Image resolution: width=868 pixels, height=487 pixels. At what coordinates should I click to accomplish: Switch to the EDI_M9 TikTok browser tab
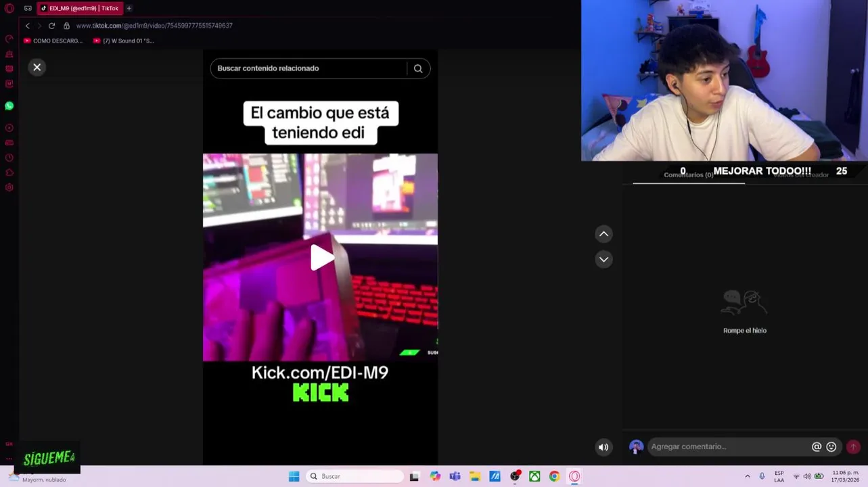[x=80, y=8]
